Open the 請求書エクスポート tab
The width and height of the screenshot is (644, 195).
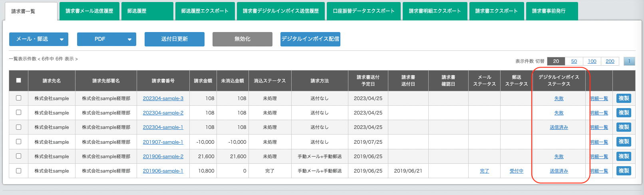click(x=496, y=11)
